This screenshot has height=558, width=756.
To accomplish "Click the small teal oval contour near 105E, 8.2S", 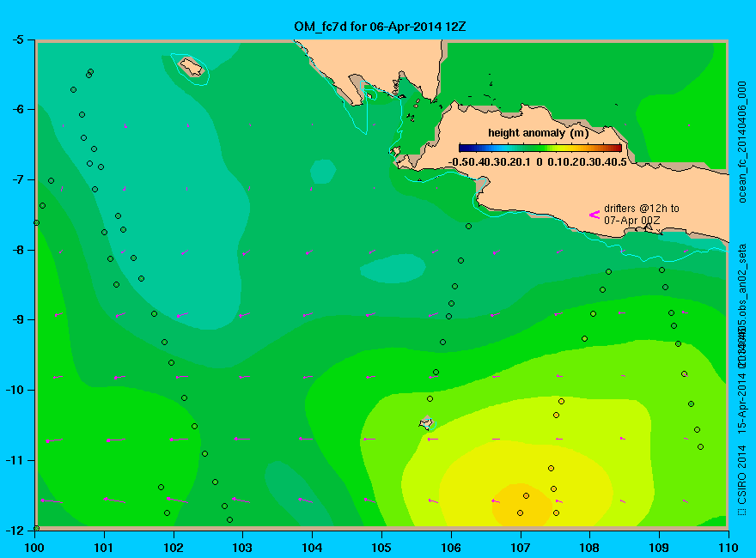I will point(393,269).
